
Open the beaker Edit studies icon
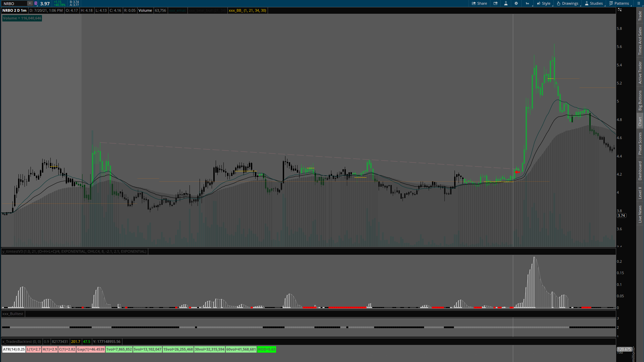click(506, 3)
